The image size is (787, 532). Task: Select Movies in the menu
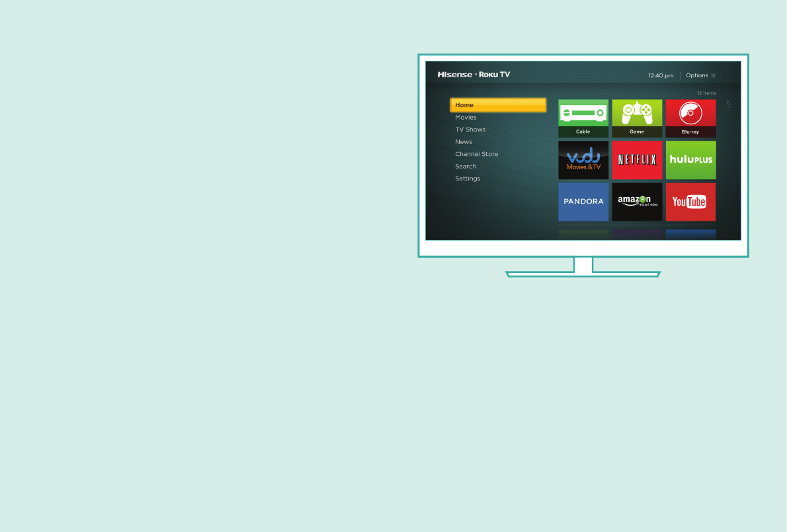(466, 118)
